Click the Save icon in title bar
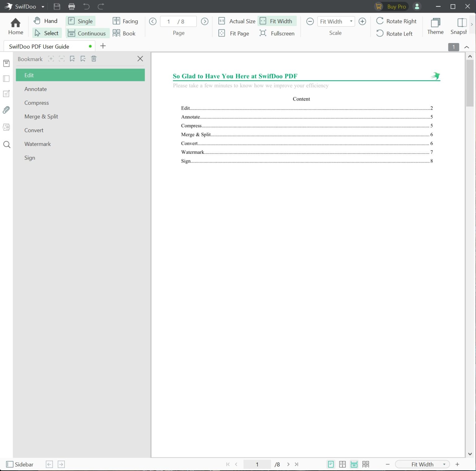The width and height of the screenshot is (476, 471). coord(57,7)
